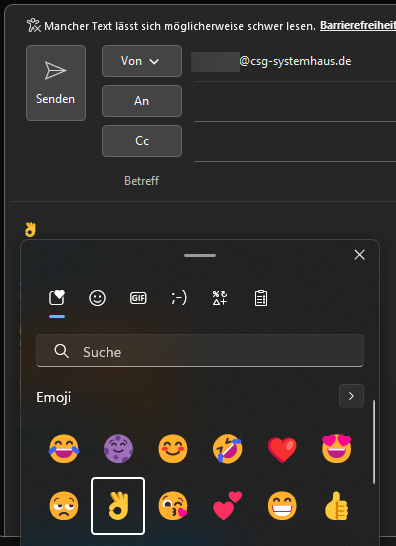Insert the tears of joy emoji

click(64, 449)
